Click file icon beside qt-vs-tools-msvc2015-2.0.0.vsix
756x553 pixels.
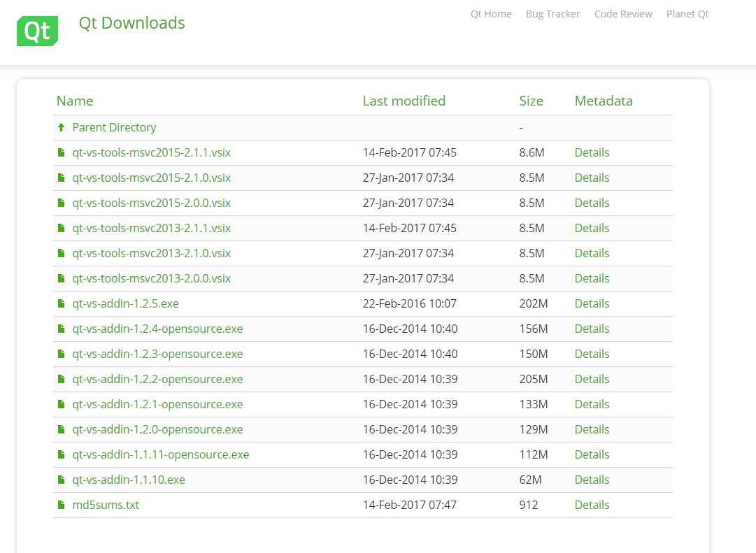point(62,203)
